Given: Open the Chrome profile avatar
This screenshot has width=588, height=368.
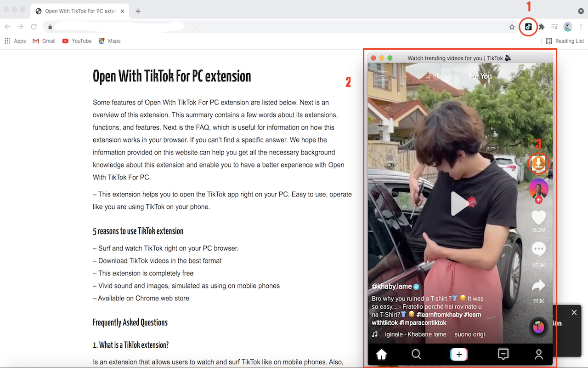Looking at the screenshot, I should tap(568, 27).
